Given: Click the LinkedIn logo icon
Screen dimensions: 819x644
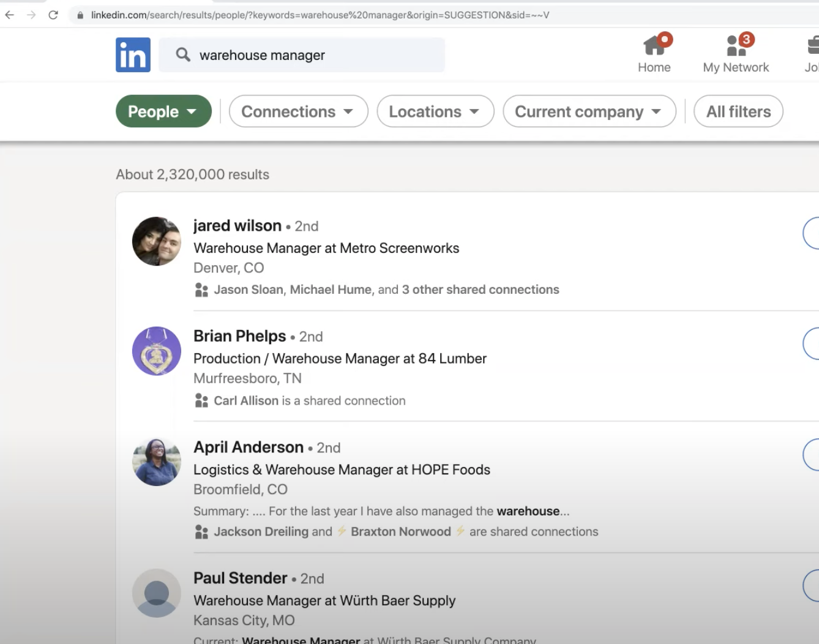Looking at the screenshot, I should coord(133,55).
